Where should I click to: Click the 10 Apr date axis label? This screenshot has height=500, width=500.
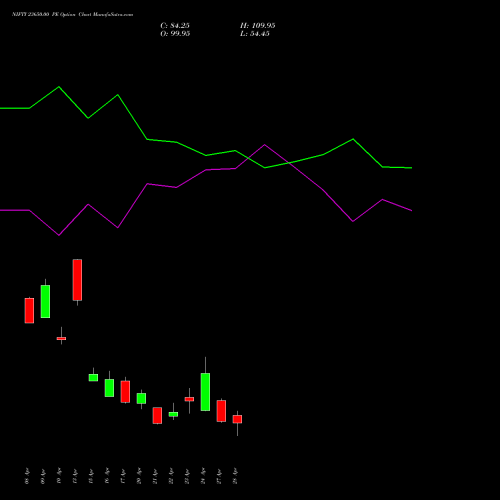point(59,476)
